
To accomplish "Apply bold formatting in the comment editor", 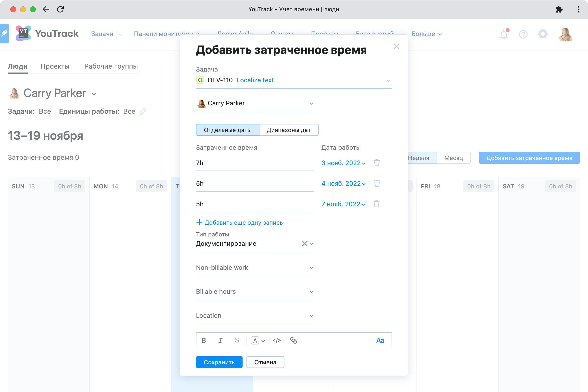I will point(204,340).
